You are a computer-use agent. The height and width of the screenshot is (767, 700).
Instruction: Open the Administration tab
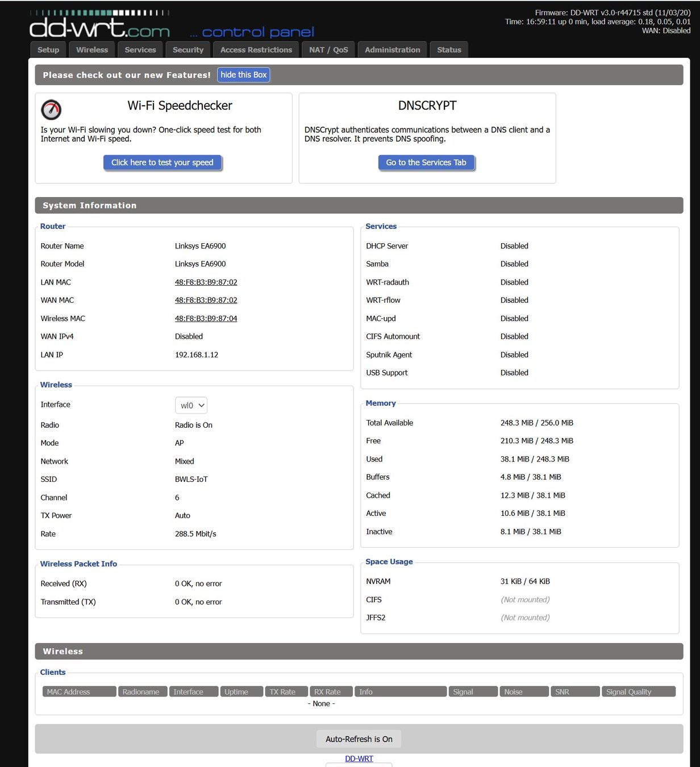[x=393, y=49]
